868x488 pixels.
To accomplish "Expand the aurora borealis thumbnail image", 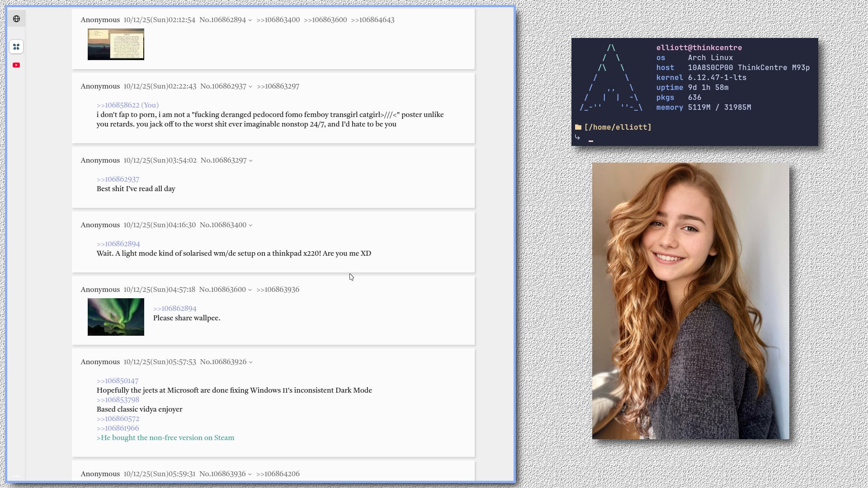I will [x=116, y=317].
